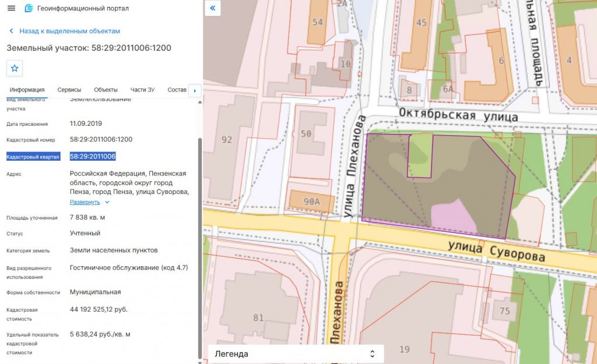The height and width of the screenshot is (364, 597).
Task: Click the info panel vertical scrollbar
Action: [200, 248]
